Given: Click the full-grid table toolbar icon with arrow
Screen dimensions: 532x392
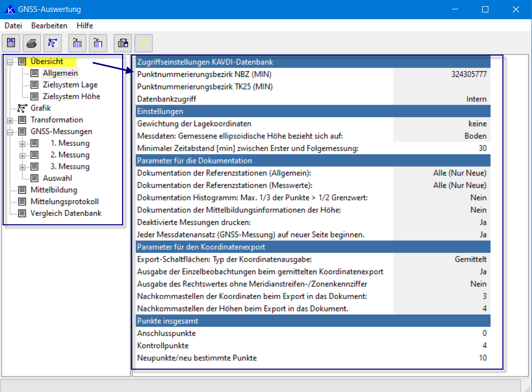Looking at the screenshot, I should 77,43.
